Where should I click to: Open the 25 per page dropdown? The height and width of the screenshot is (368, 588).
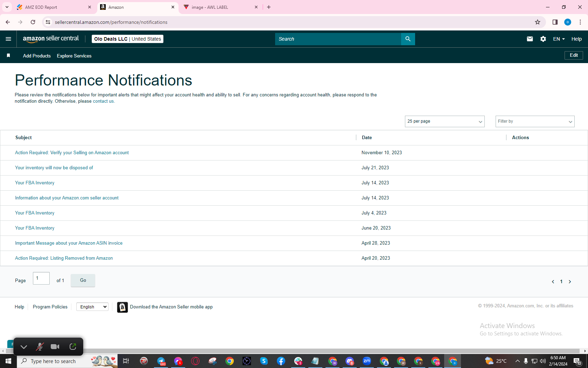444,121
